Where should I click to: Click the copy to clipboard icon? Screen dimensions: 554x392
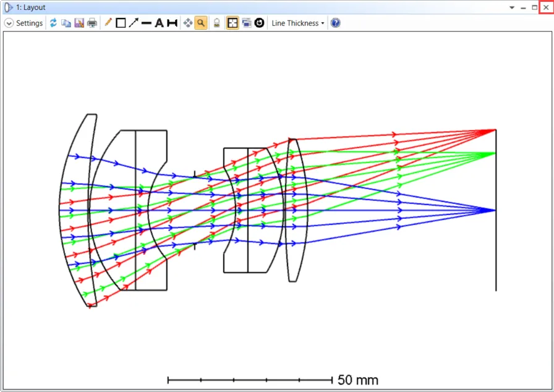[x=66, y=23]
